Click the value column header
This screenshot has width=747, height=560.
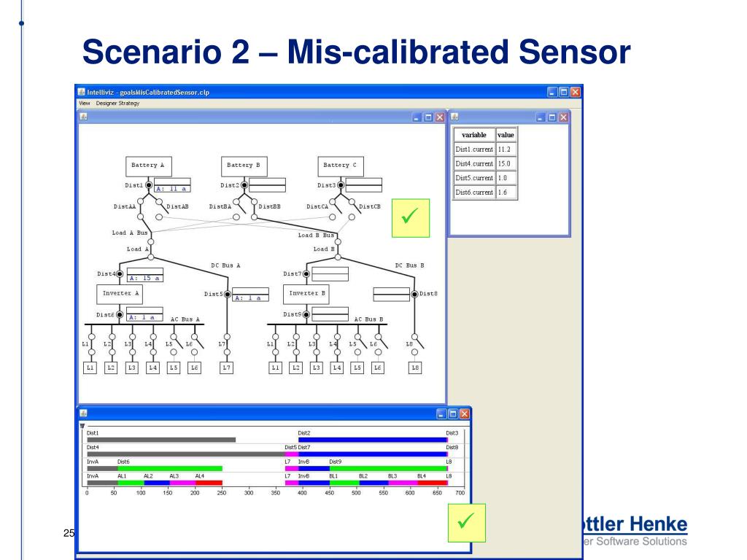[x=506, y=135]
